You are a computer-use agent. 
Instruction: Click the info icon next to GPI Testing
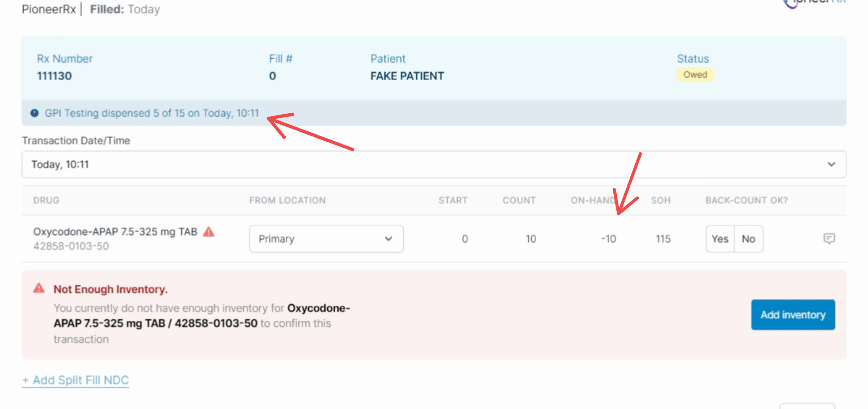coord(34,113)
